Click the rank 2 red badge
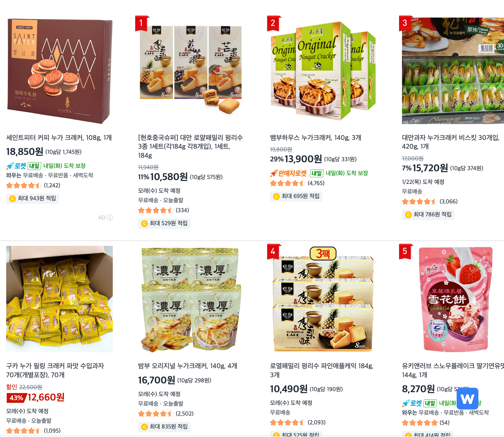This screenshot has height=437, width=504. tap(273, 23)
